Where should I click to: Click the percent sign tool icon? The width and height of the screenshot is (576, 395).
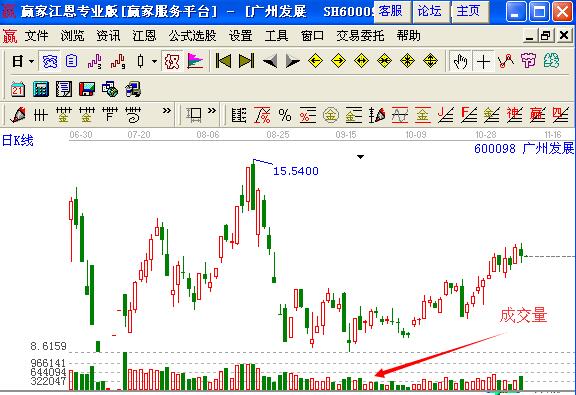coord(285,115)
